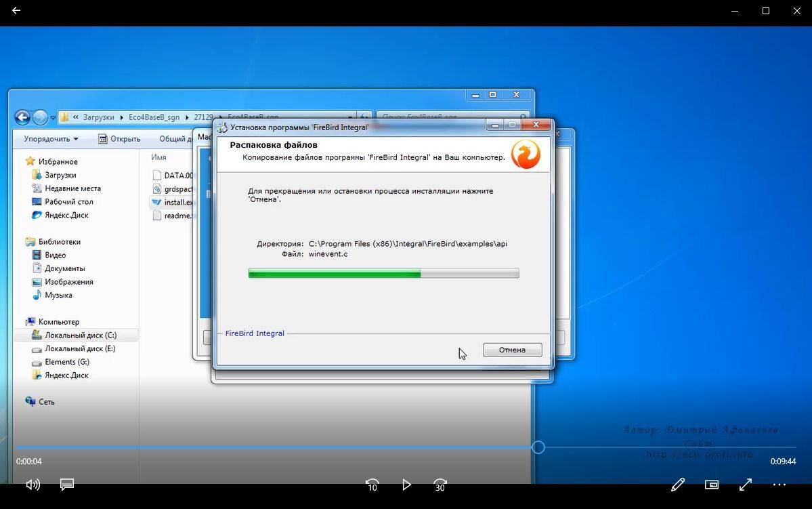Select the install.exe file
This screenshot has height=509, width=812.
coord(177,202)
